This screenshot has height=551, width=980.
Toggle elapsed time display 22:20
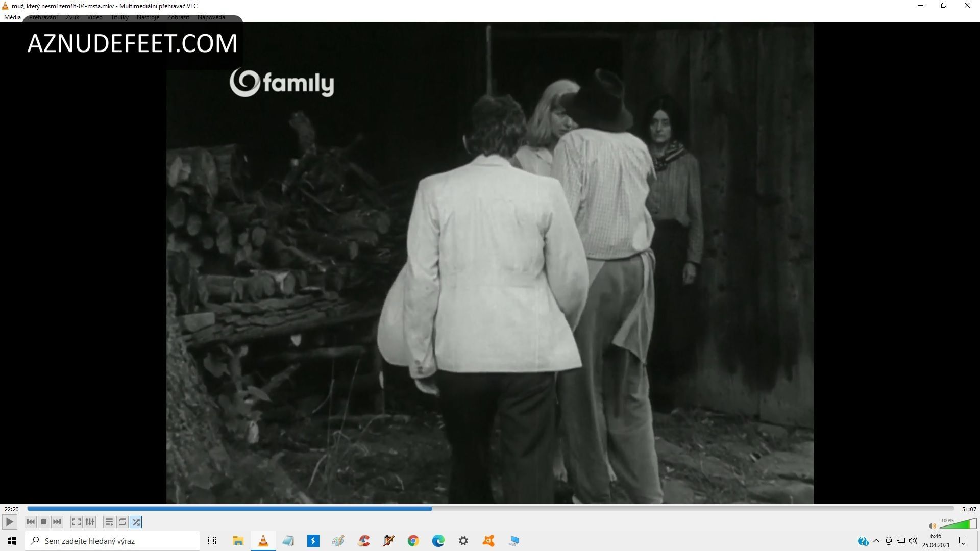11,509
